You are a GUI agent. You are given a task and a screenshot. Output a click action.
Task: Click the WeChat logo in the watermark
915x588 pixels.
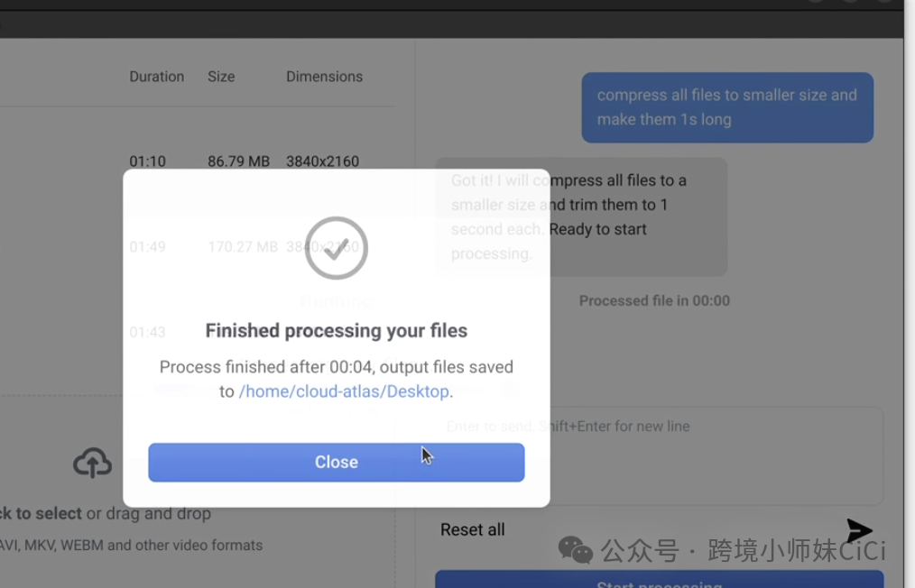click(575, 549)
